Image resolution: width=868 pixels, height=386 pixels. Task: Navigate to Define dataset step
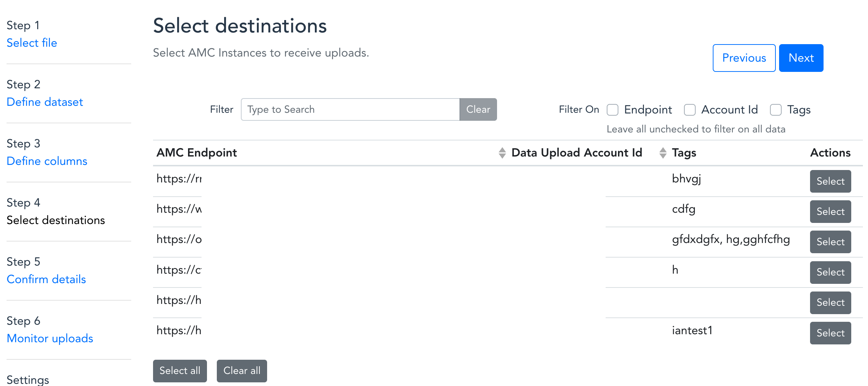[44, 102]
